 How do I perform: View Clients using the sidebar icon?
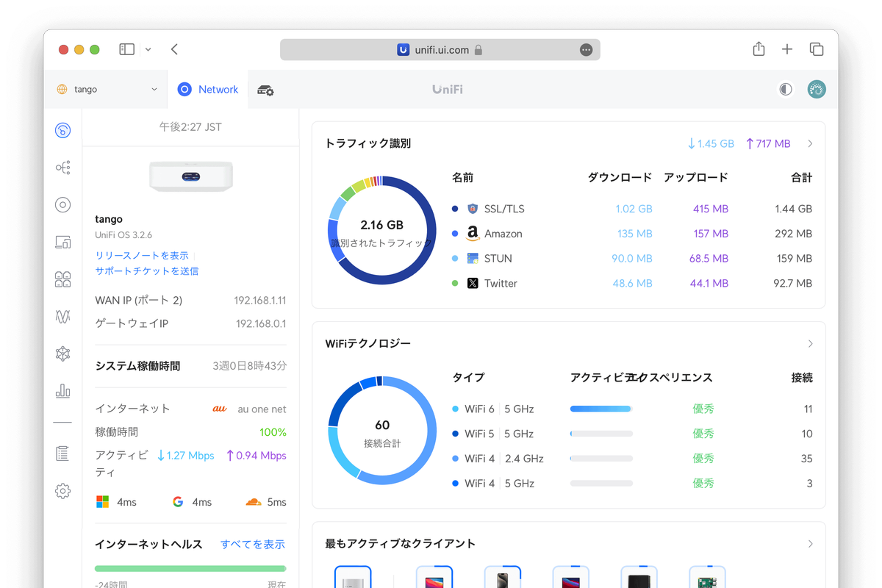pyautogui.click(x=62, y=279)
